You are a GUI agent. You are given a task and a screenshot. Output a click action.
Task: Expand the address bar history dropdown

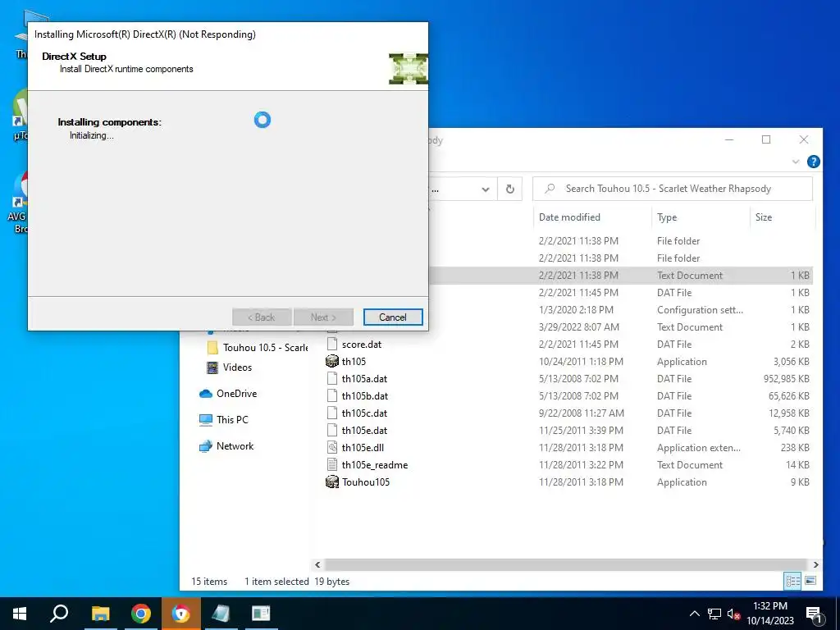coord(486,189)
